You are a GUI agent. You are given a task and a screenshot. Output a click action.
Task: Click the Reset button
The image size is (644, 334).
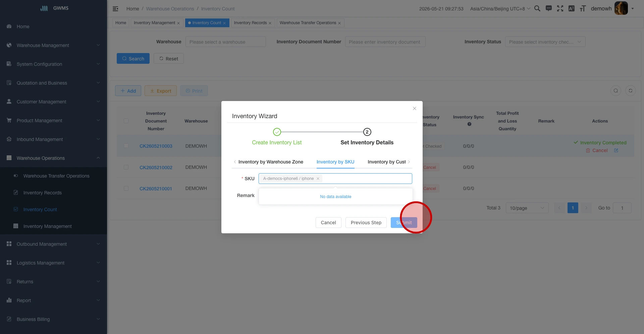click(169, 58)
